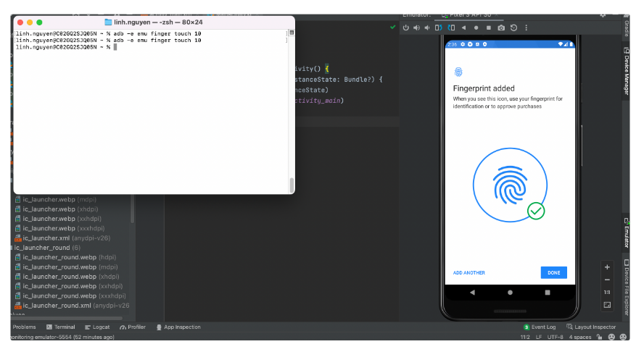Switch to the Profiler tab
The image size is (644, 352).
(x=133, y=327)
